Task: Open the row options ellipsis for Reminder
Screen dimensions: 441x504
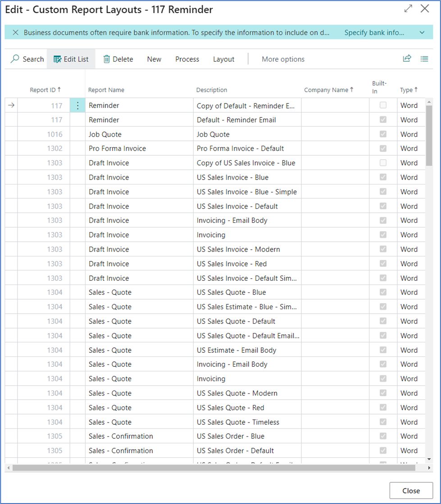Action: pos(77,105)
